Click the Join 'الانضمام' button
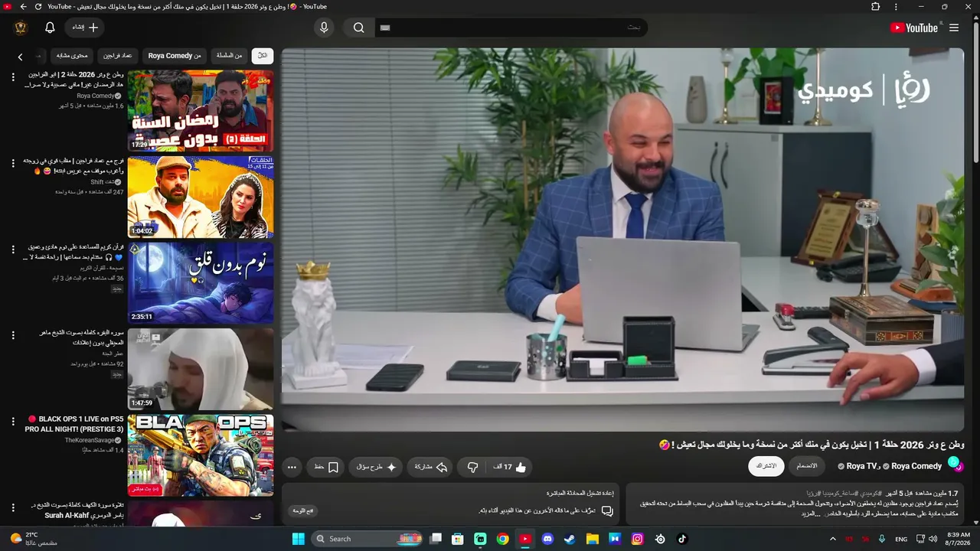Screen dimensions: 980x551 pos(807,466)
